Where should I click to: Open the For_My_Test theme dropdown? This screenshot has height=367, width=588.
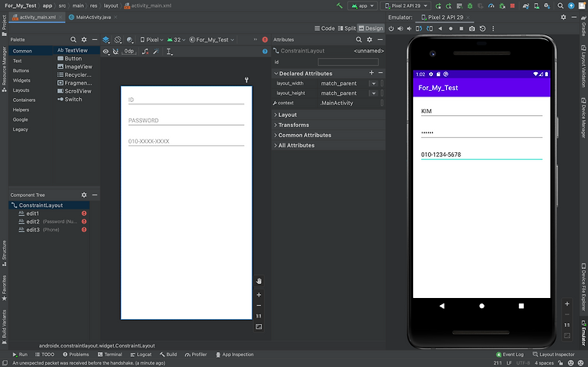(212, 39)
